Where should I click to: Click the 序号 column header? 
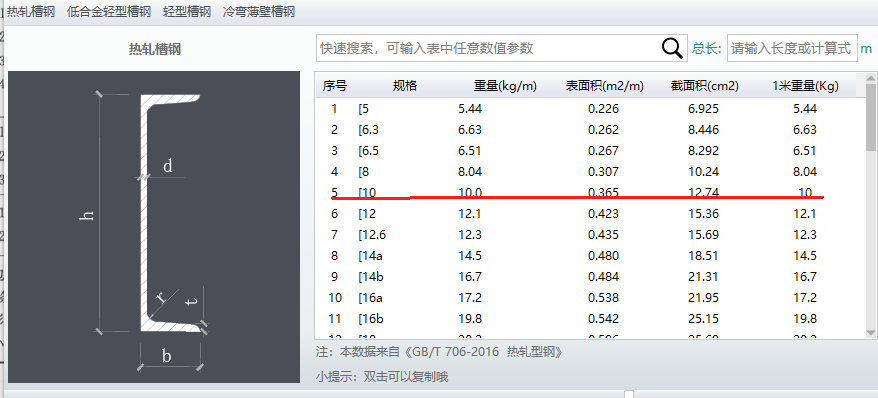tap(334, 86)
